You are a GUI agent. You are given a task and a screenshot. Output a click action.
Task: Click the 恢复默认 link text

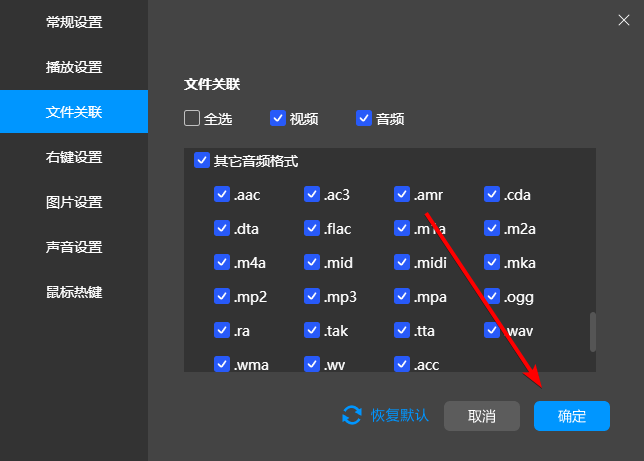pos(400,415)
